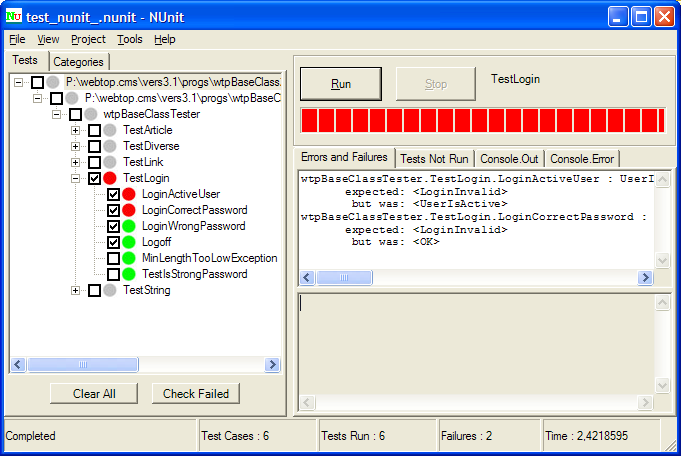Expand the TestArticle tree node
The height and width of the screenshot is (456, 681).
75,130
